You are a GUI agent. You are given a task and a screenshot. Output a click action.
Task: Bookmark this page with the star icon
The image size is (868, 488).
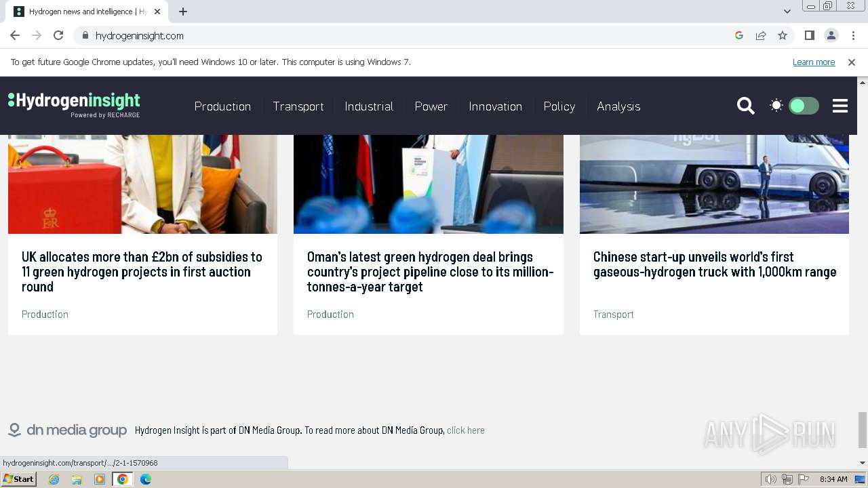tap(783, 35)
